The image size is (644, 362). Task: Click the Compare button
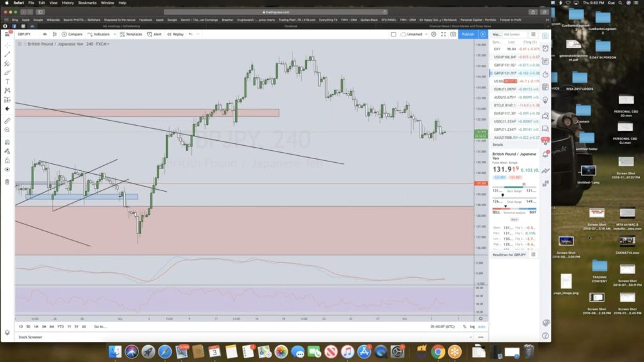72,34
